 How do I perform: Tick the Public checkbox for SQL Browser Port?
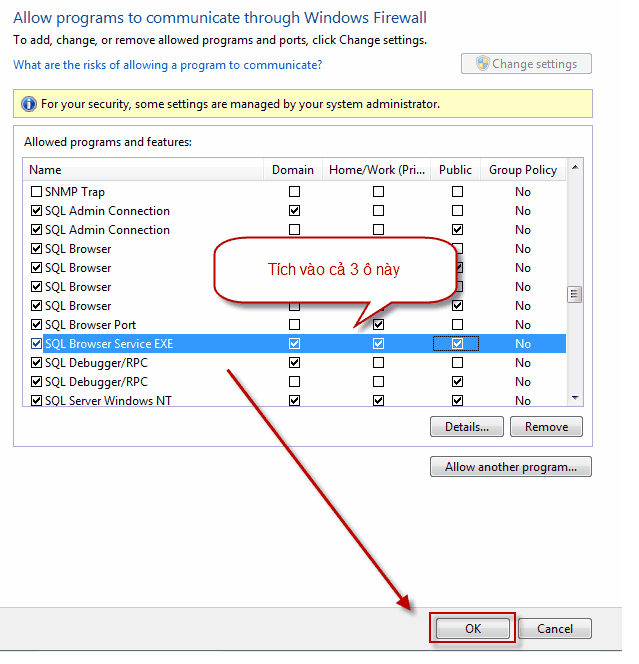(457, 325)
